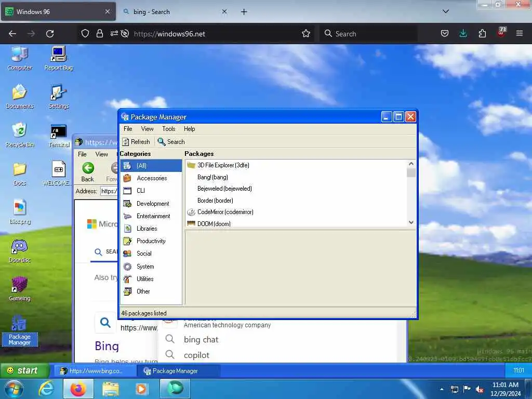Screen dimensions: 532x399
Task: Reload the current Firefox page
Action: (50, 34)
